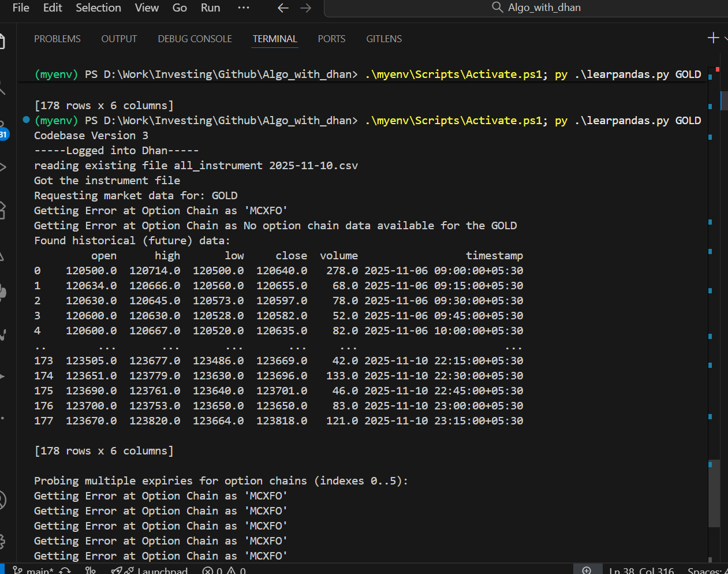Create a new terminal with plus icon

click(713, 38)
